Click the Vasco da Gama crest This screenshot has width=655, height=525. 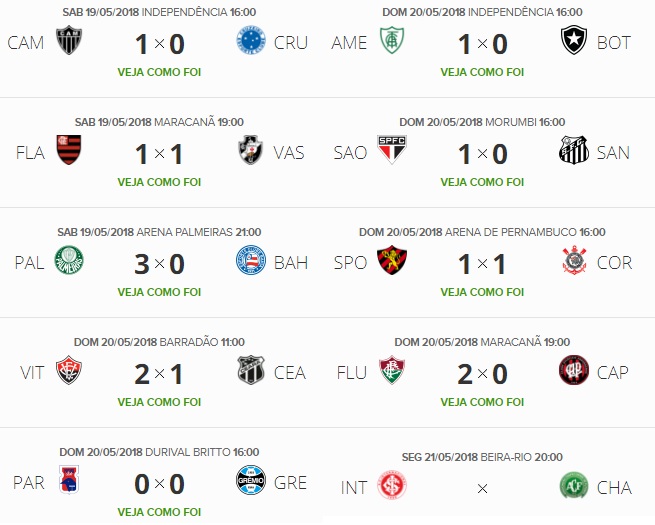251,150
